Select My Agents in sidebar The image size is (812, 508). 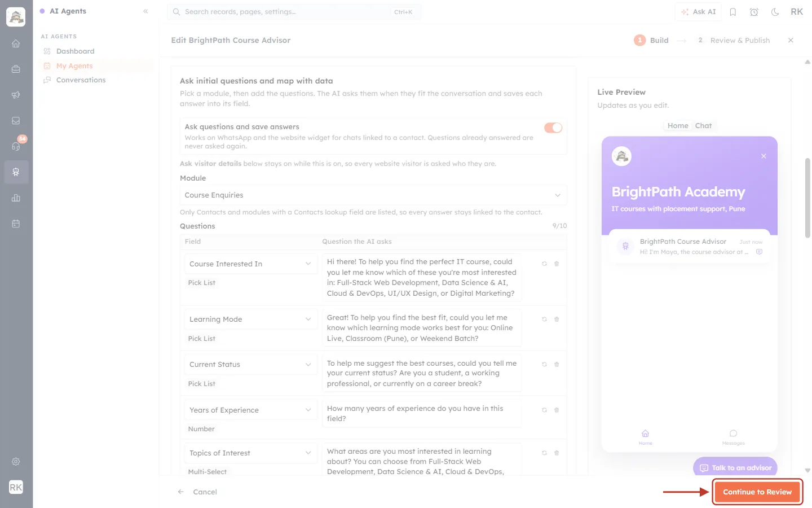[x=74, y=66]
